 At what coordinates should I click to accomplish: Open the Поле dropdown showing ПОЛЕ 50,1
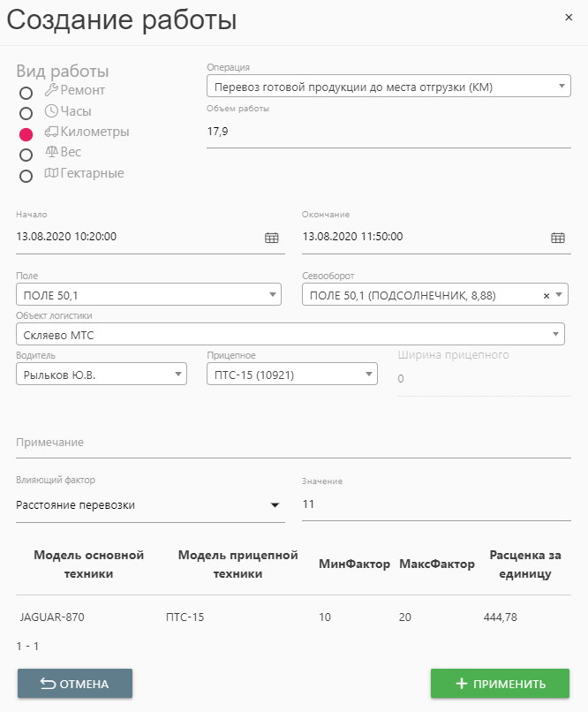[x=149, y=295]
